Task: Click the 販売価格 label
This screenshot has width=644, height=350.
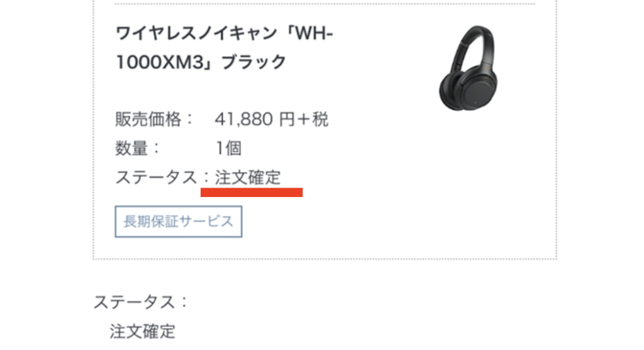Action: [x=148, y=119]
